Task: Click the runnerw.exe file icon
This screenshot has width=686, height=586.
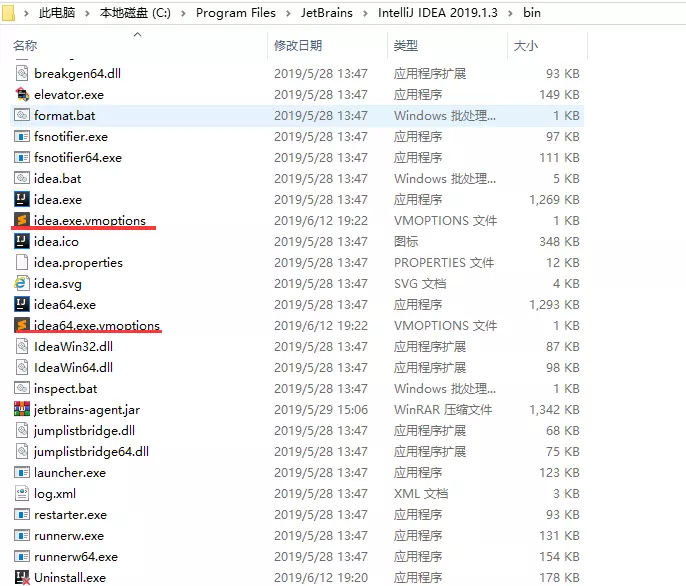Action: (x=22, y=535)
